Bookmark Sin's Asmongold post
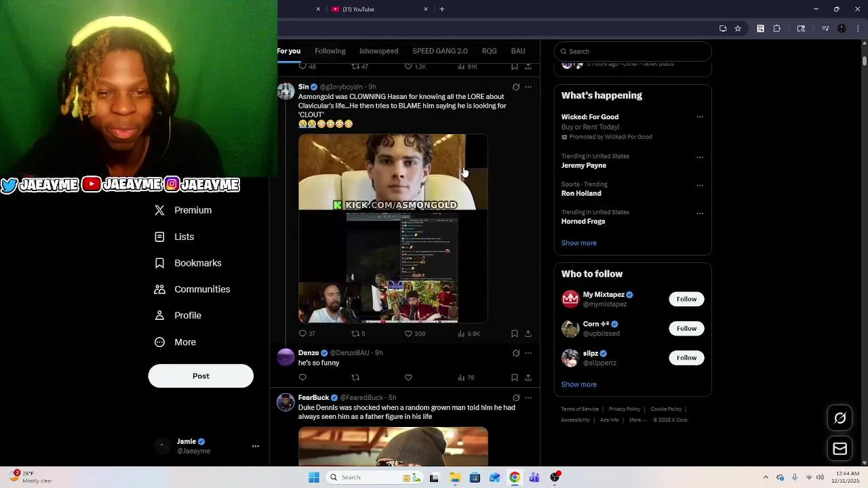The image size is (868, 488). pos(515,333)
